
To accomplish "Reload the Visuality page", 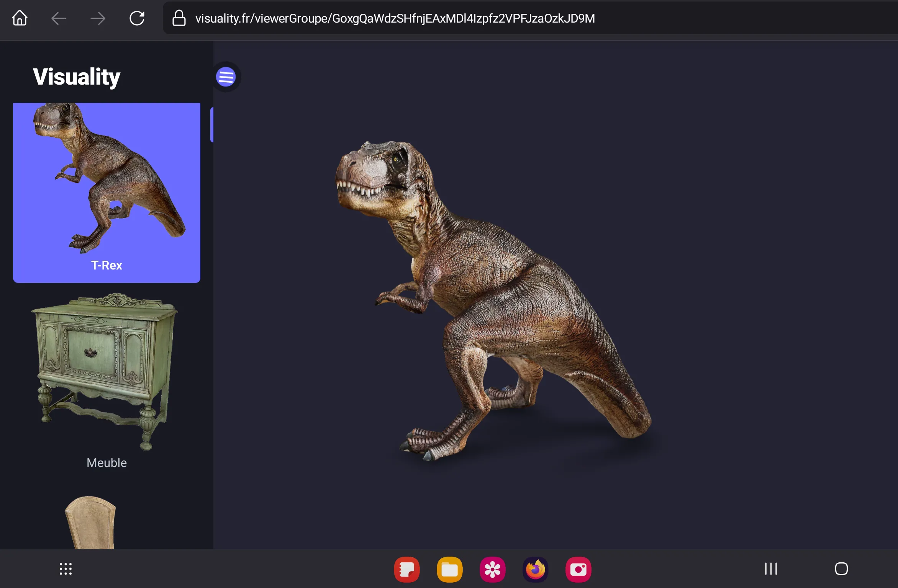I will pyautogui.click(x=137, y=18).
